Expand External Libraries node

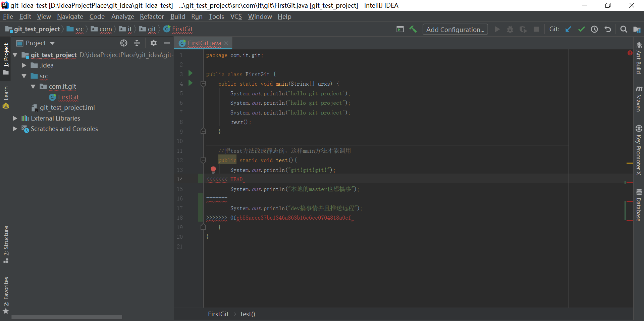15,118
